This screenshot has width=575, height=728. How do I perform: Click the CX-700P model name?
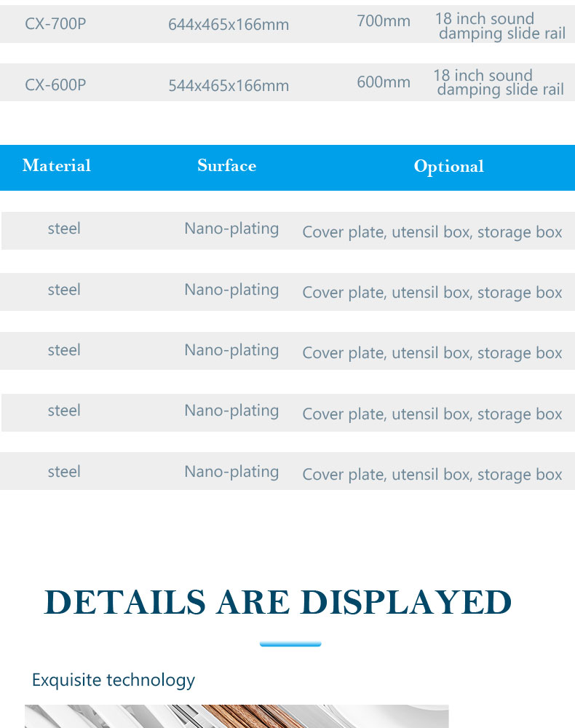(x=55, y=24)
